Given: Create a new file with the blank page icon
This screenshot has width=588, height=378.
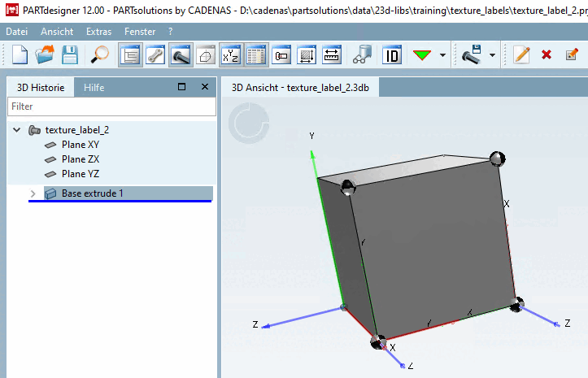Looking at the screenshot, I should [x=20, y=55].
